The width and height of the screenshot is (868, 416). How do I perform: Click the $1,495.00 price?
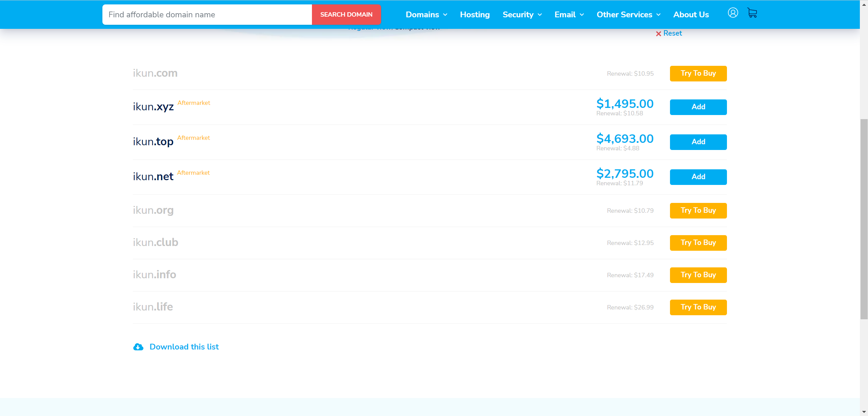tap(625, 103)
